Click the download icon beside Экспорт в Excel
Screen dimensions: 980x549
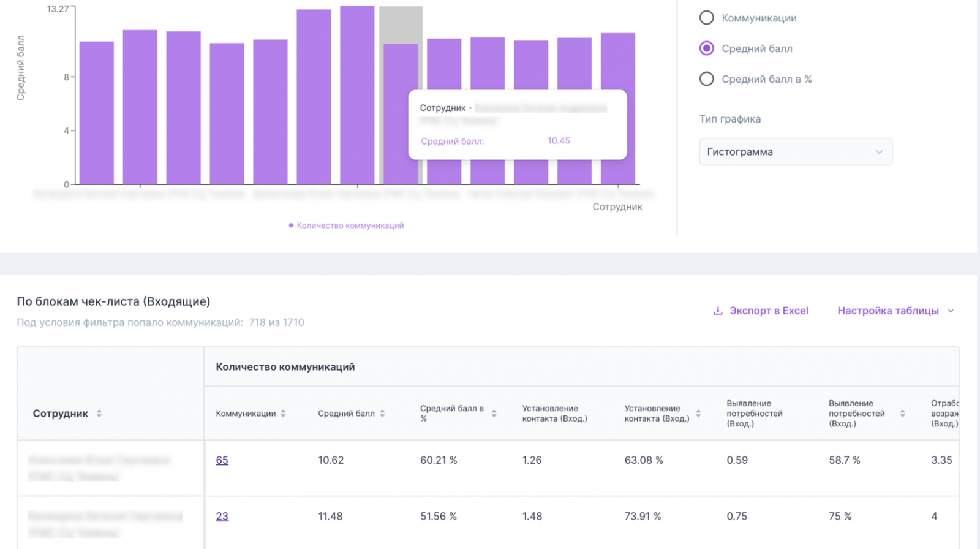[718, 311]
